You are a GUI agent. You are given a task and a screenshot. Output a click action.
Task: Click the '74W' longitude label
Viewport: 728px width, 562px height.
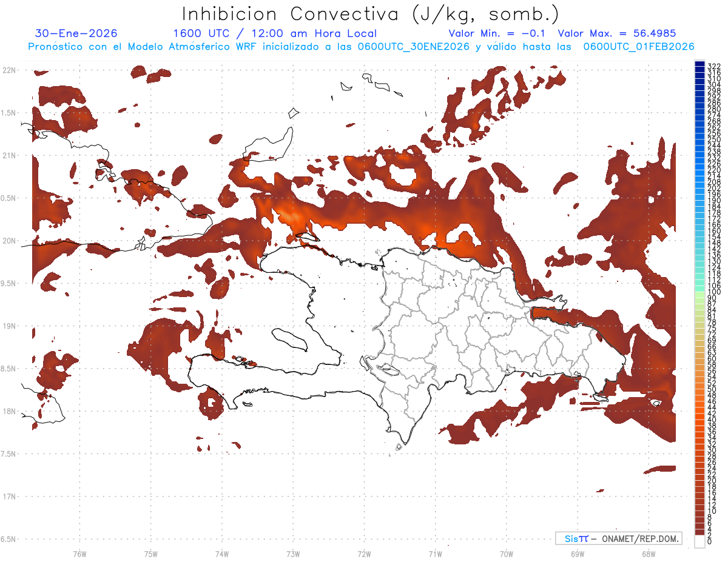tap(222, 554)
